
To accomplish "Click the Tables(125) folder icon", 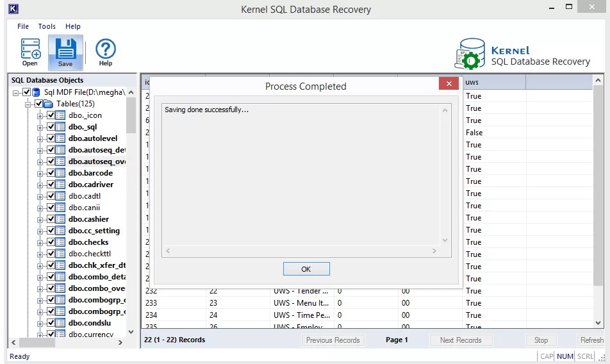I will (48, 104).
